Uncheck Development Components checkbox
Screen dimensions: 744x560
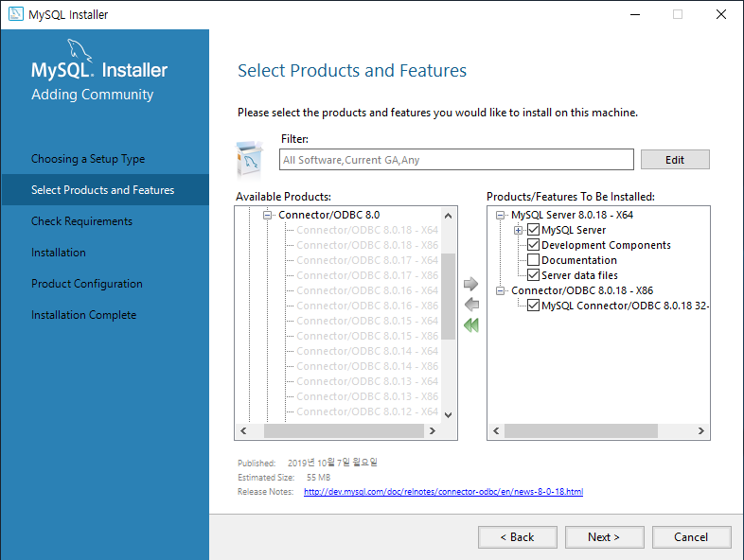point(533,245)
